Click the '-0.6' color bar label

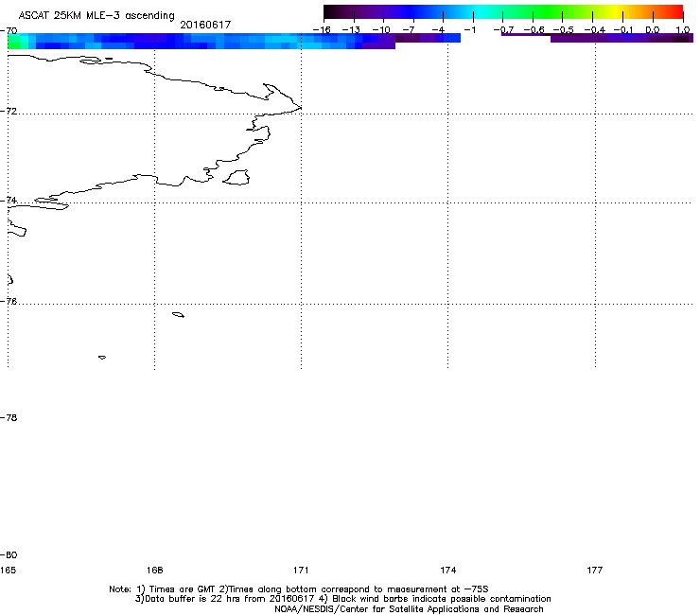(x=534, y=30)
